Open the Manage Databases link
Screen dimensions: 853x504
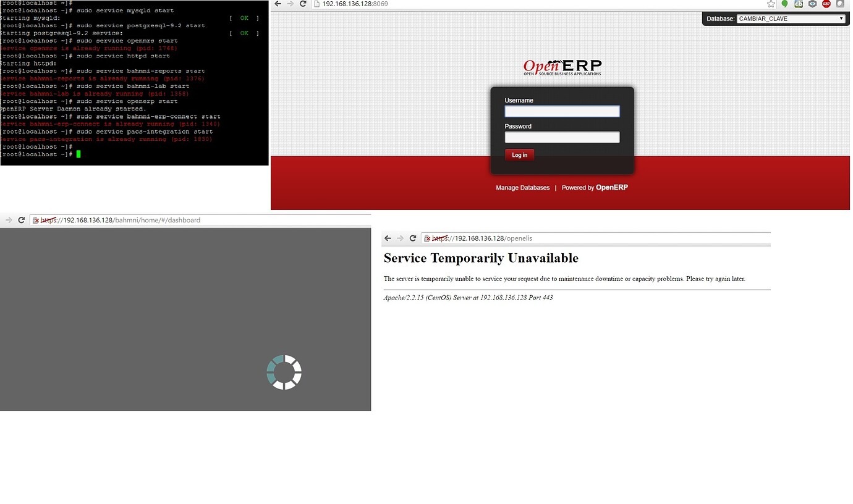[x=522, y=187]
